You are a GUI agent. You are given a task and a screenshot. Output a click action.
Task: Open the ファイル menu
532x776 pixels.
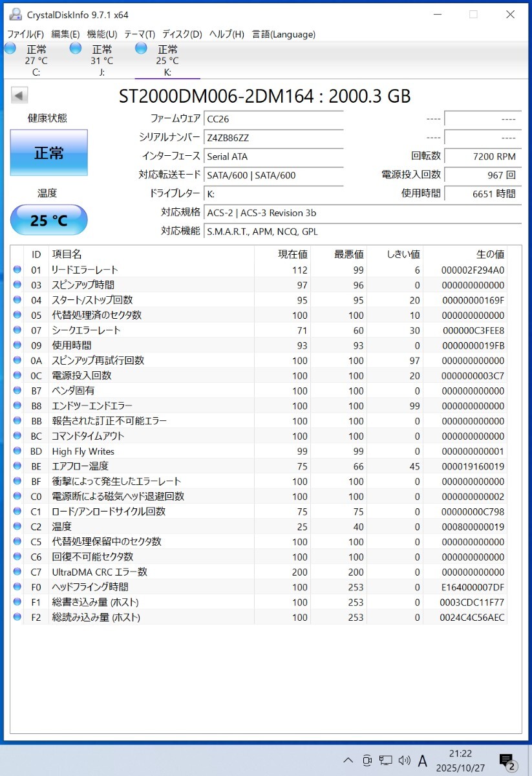(x=24, y=34)
